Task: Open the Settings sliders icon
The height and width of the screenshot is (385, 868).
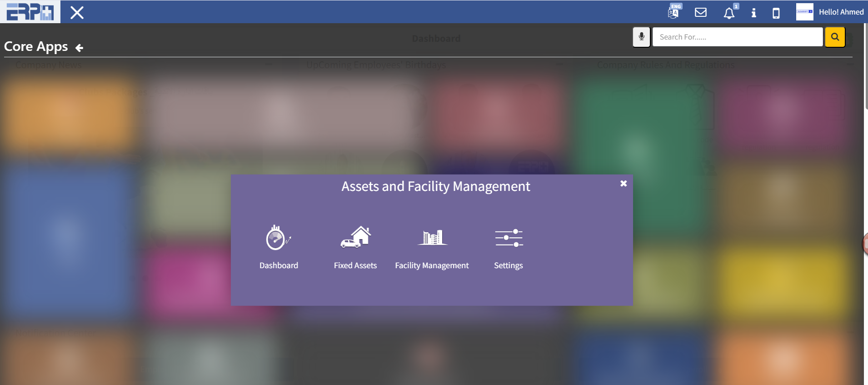Action: click(x=509, y=238)
